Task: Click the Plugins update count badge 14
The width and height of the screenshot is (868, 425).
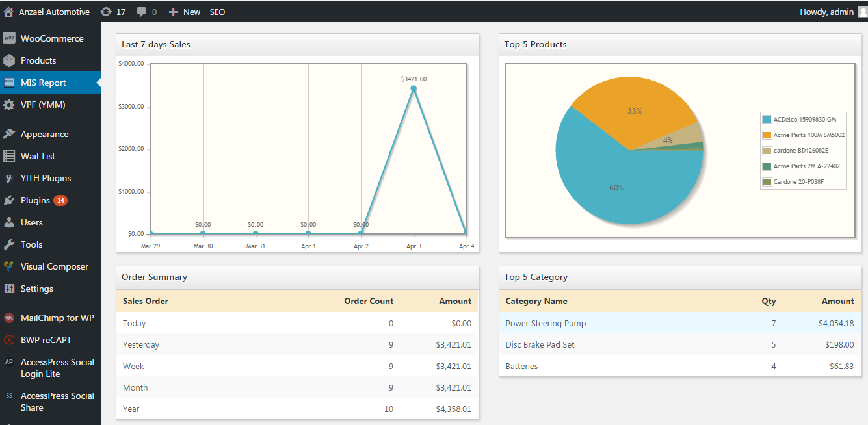Action: (x=60, y=200)
